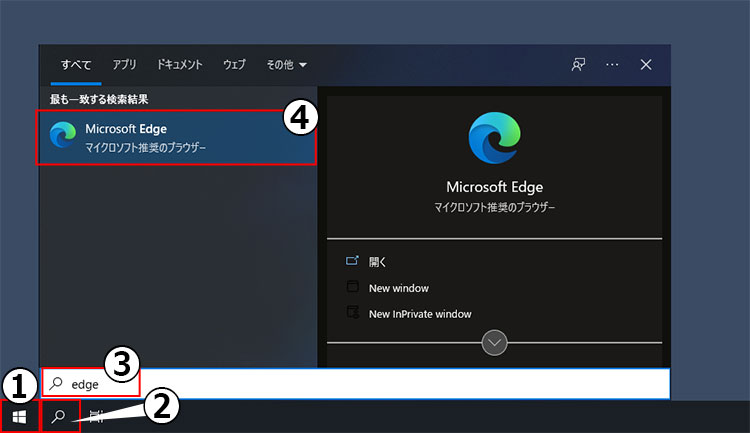The height and width of the screenshot is (433, 750).
Task: Click the taskbar search magnifier icon
Action: tap(58, 416)
